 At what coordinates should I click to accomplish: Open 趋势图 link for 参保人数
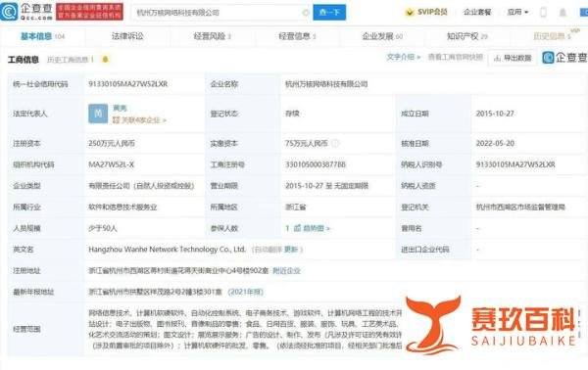[x=316, y=228]
